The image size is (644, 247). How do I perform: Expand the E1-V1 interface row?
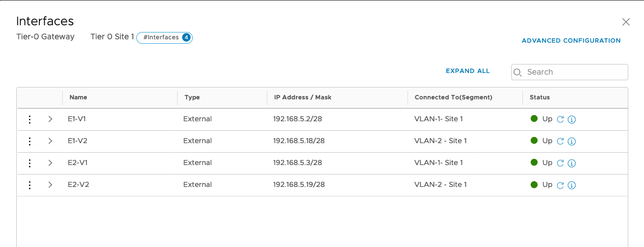click(x=50, y=119)
